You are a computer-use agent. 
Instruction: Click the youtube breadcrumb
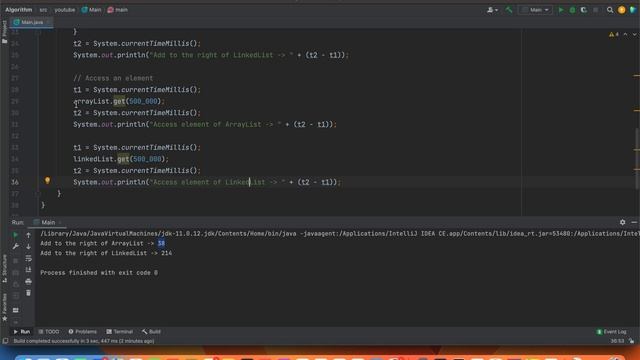(64, 10)
